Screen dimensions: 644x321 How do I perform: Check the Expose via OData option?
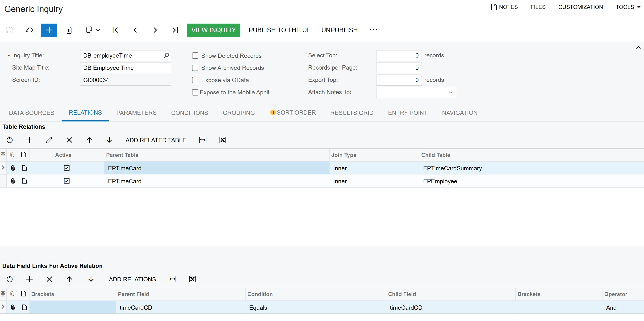pyautogui.click(x=195, y=80)
